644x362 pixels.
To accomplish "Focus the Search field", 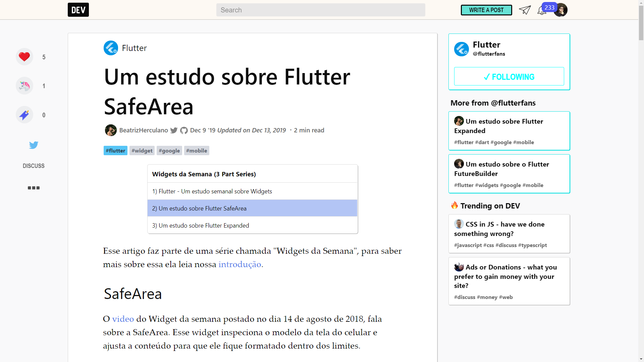I will [320, 10].
